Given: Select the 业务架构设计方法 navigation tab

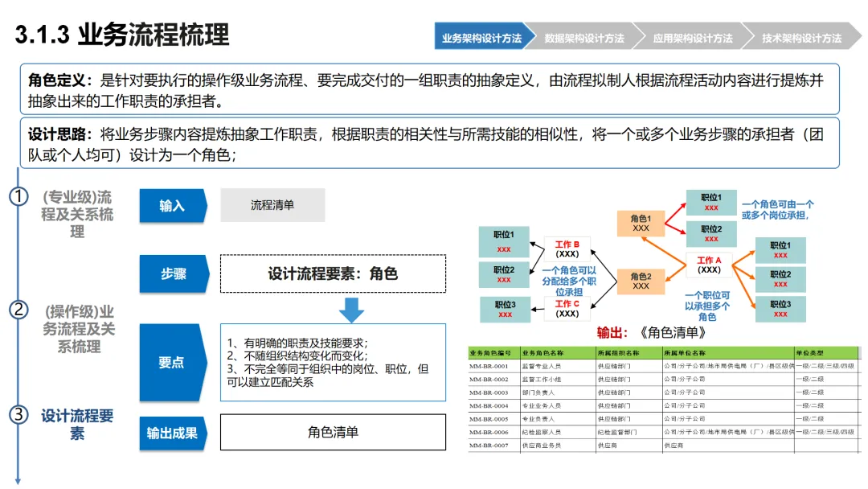Looking at the screenshot, I should click(481, 36).
